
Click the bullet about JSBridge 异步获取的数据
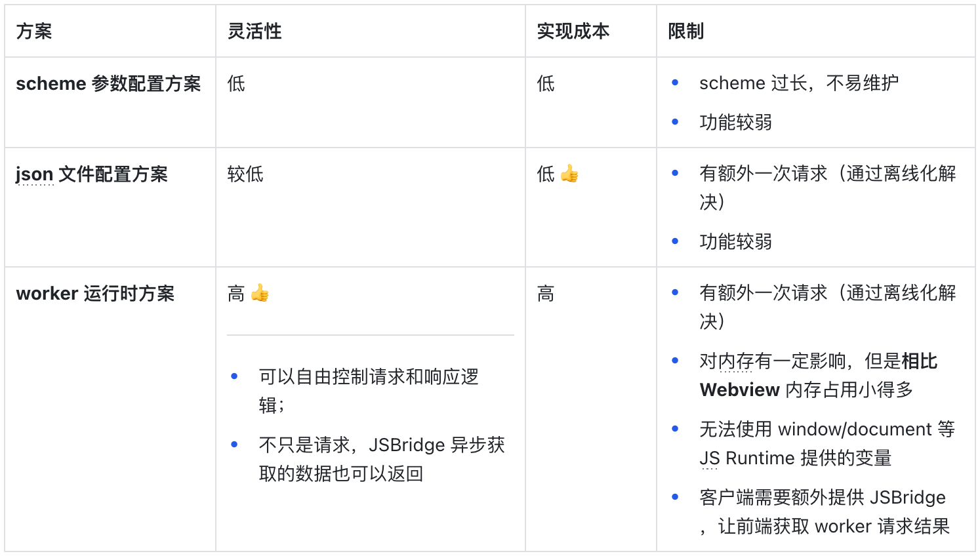tap(381, 445)
